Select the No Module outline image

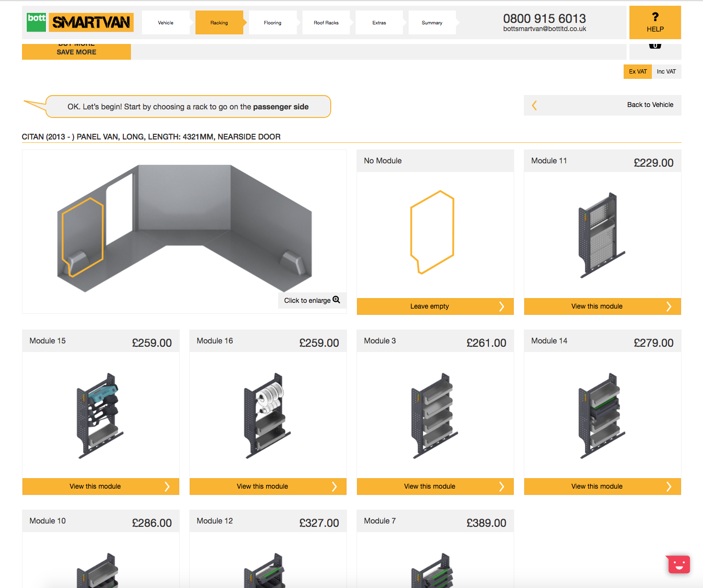tap(432, 233)
